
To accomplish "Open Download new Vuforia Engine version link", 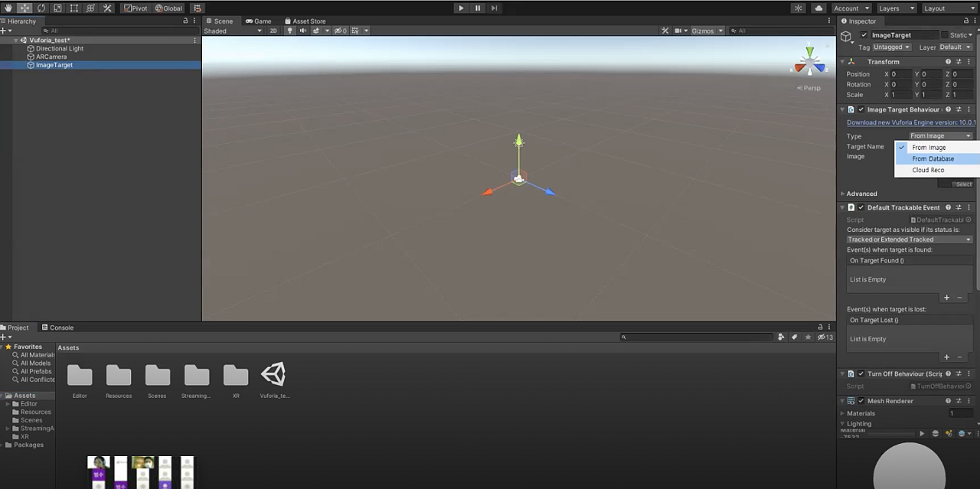I will [x=911, y=122].
